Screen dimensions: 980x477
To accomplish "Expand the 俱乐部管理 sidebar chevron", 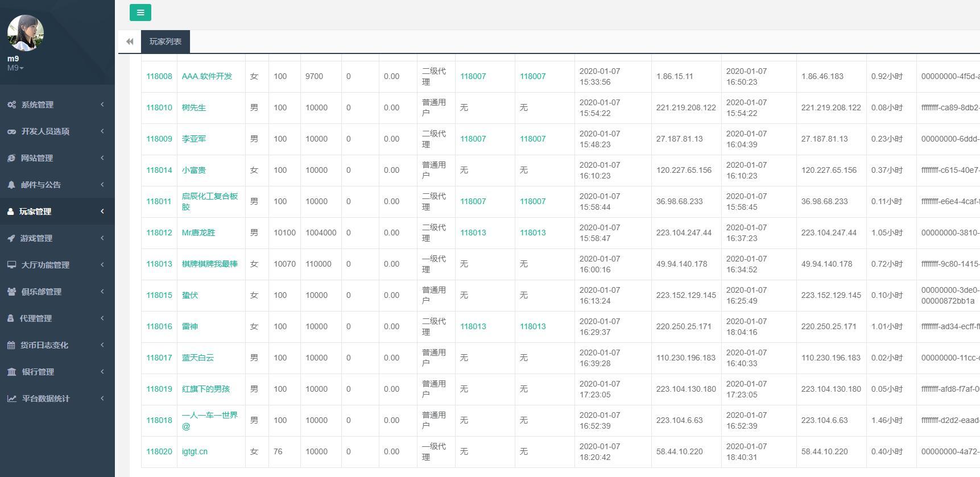I will [102, 292].
